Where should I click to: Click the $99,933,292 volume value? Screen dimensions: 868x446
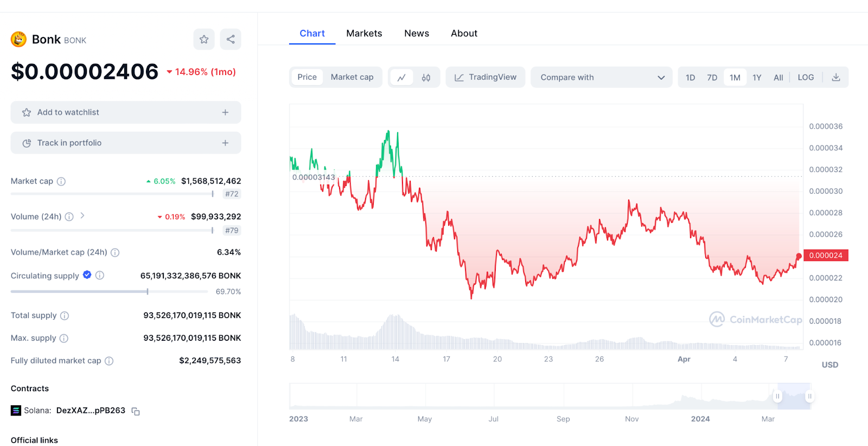tap(216, 216)
